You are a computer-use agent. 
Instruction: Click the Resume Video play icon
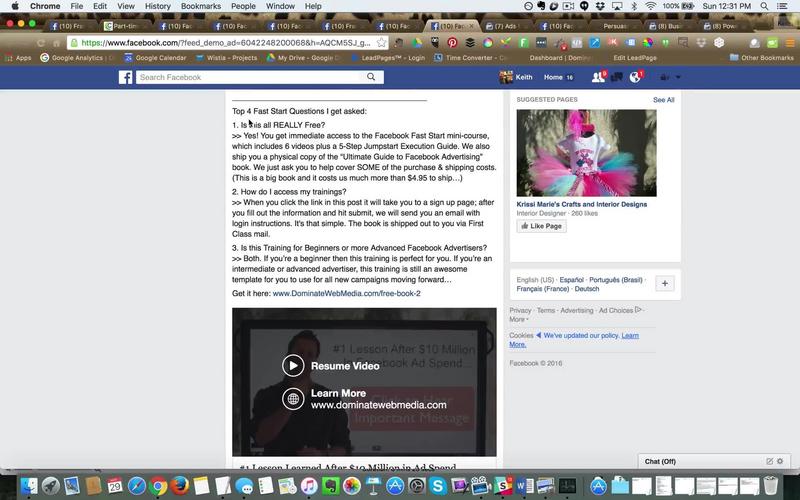293,365
